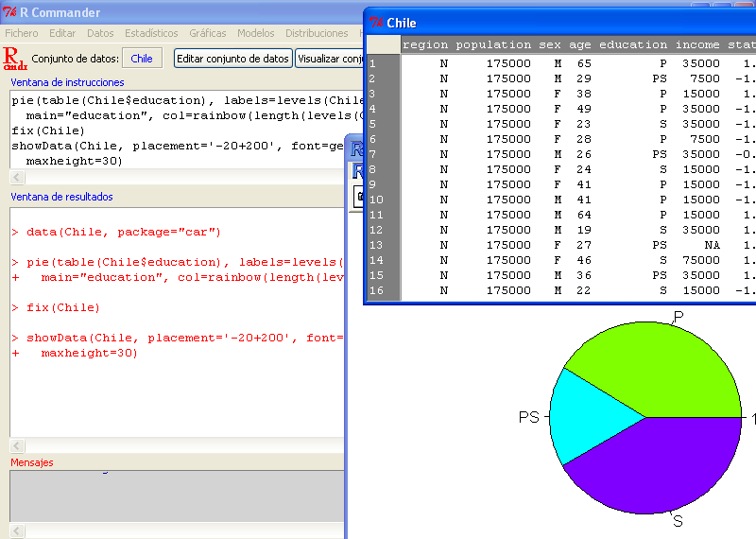Click the red Rcmdr logo

click(15, 59)
